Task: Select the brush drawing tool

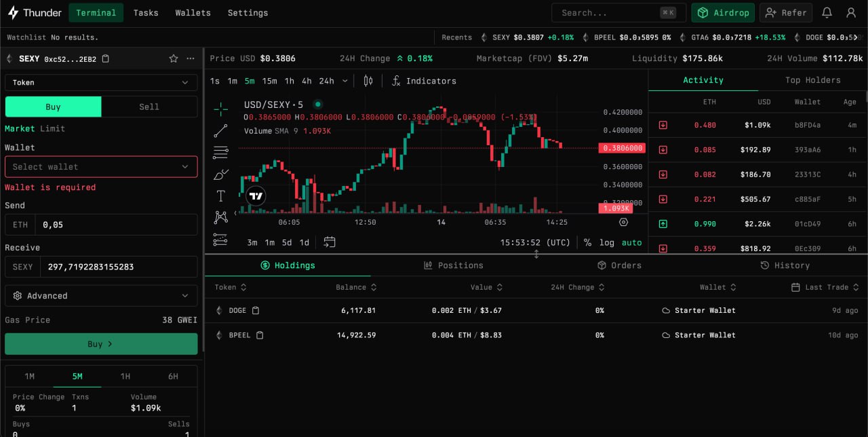Action: tap(220, 174)
